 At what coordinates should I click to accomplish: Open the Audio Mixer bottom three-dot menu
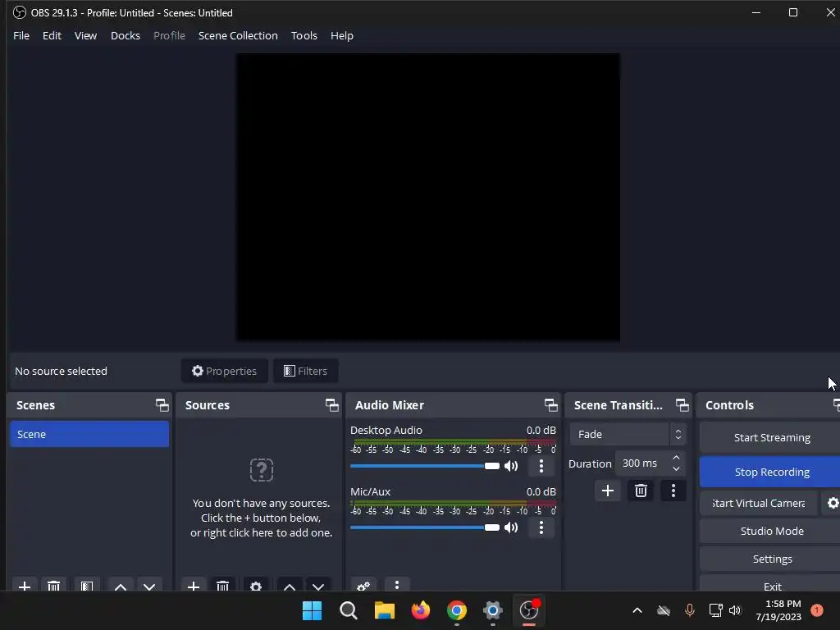point(397,586)
